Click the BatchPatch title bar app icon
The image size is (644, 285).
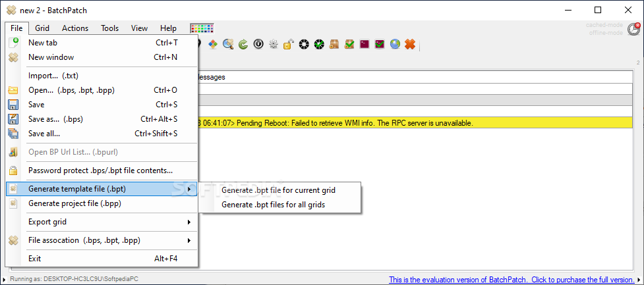[x=11, y=11]
